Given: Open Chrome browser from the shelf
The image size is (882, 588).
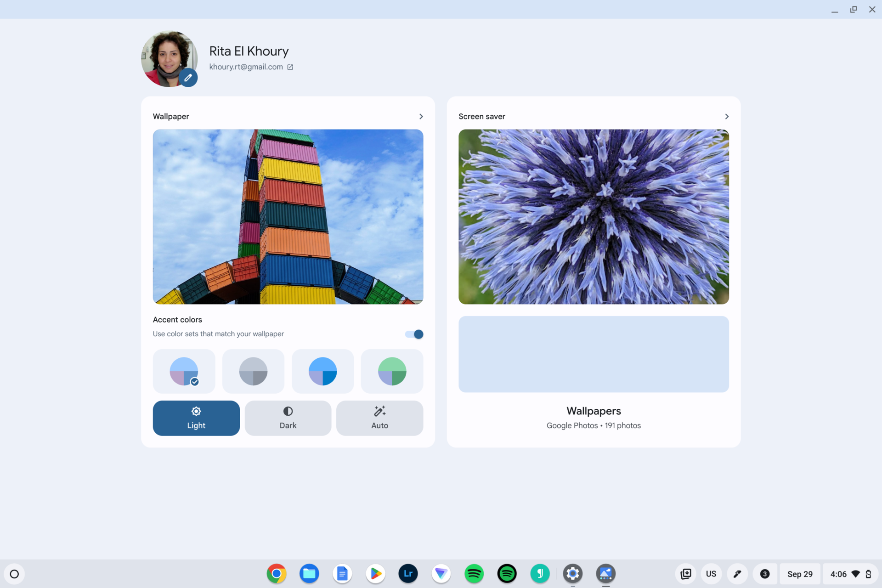Looking at the screenshot, I should (x=277, y=574).
